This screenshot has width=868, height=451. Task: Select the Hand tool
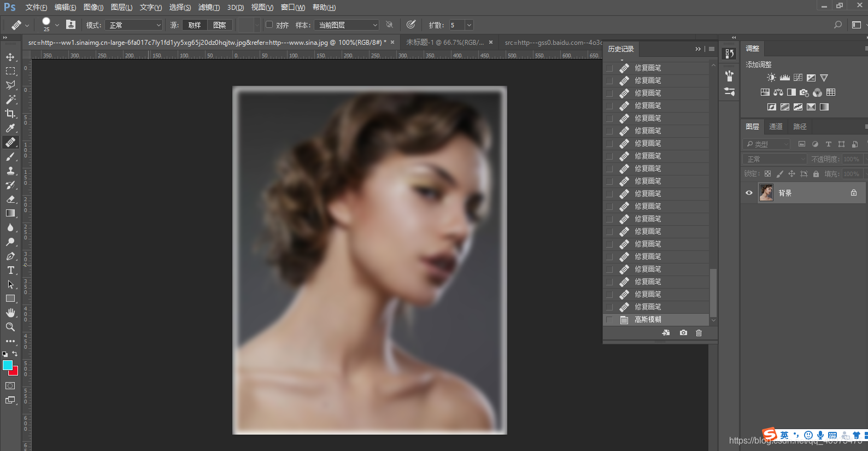[x=10, y=313]
